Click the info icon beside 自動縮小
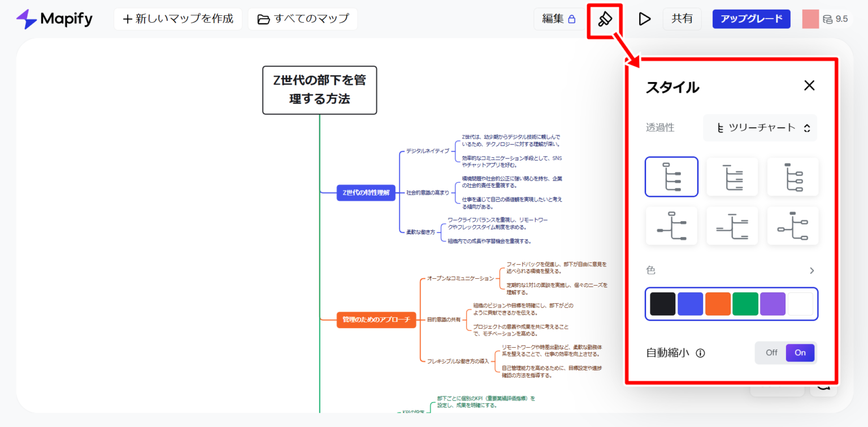This screenshot has width=868, height=427. [700, 353]
